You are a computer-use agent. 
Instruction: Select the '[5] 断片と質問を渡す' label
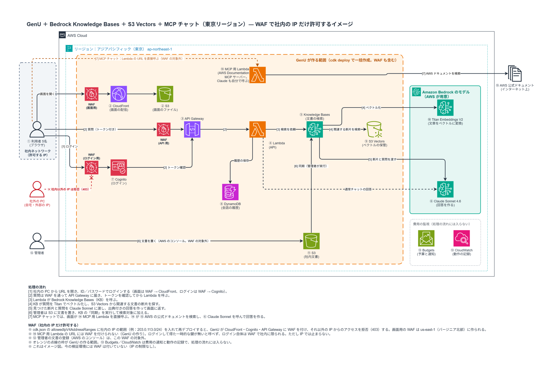pos(382,159)
